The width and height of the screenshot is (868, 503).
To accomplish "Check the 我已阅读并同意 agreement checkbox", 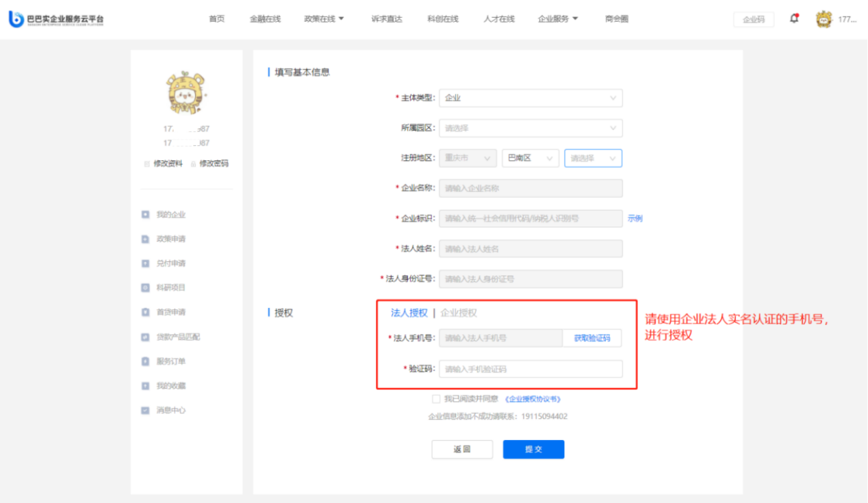I will 436,399.
